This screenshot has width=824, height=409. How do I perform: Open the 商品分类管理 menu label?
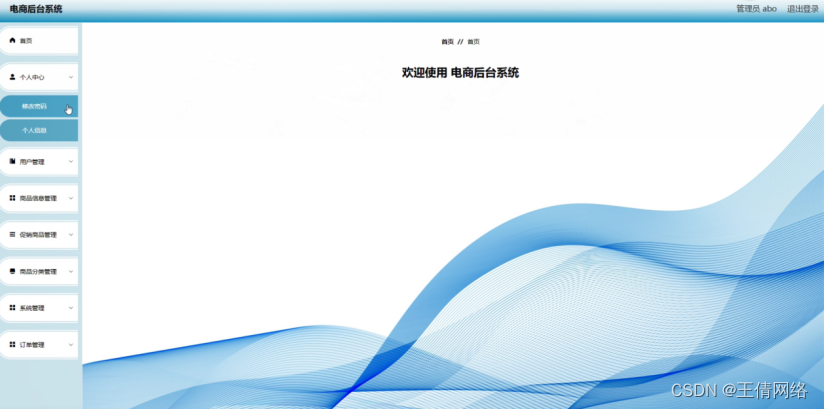coord(38,272)
